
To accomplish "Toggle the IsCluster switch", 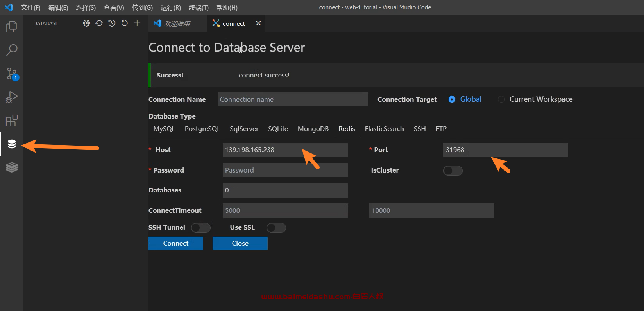I will tap(453, 171).
